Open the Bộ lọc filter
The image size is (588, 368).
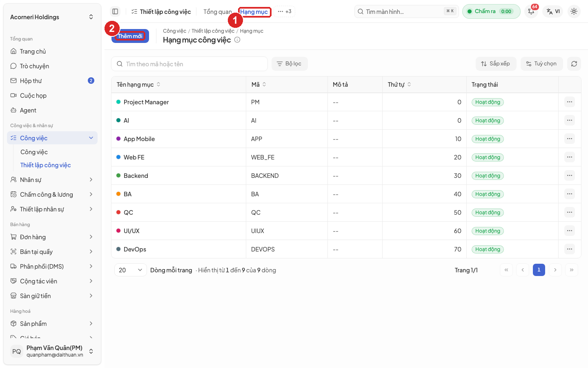[x=290, y=64]
